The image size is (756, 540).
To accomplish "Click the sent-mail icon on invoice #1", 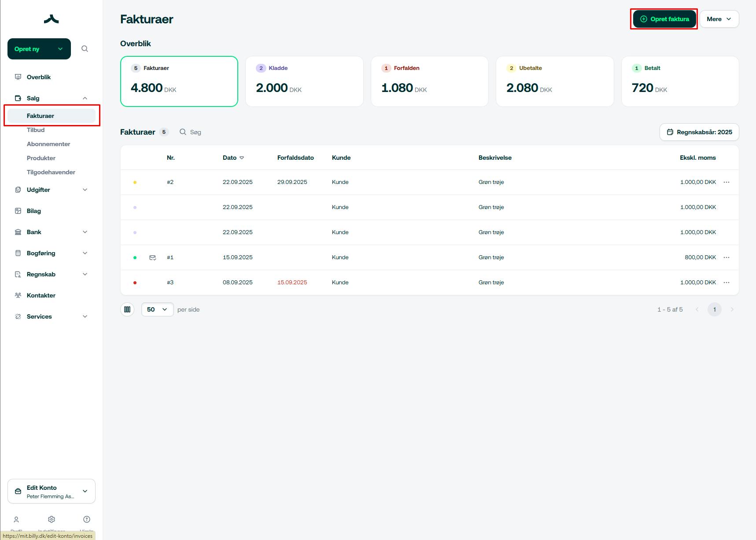I will point(153,257).
